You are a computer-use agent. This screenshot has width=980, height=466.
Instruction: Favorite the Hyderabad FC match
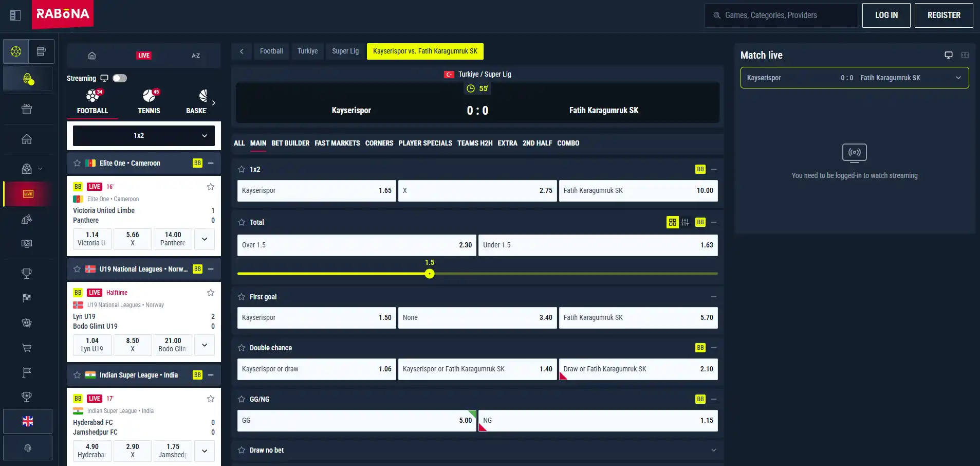pos(211,399)
